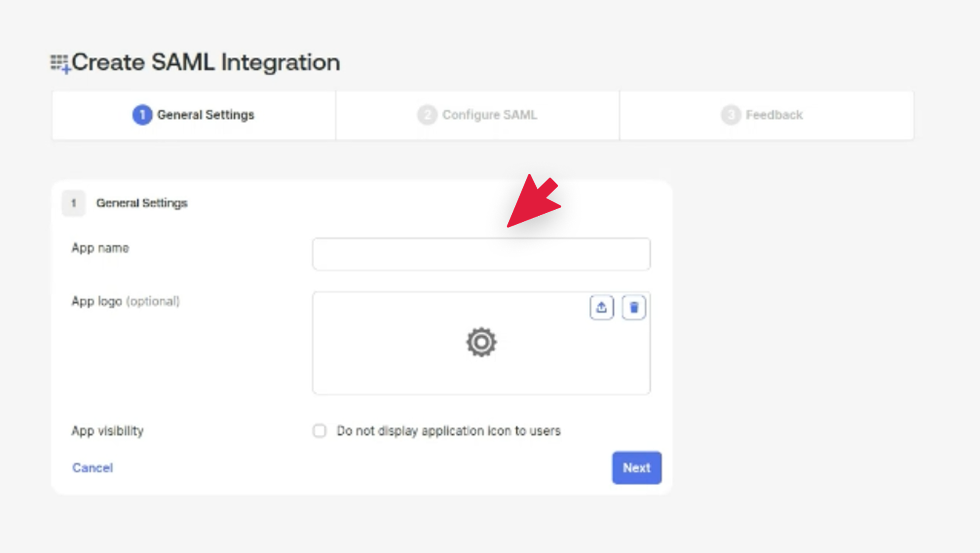
Task: Click the step 1 circle icon
Action: pyautogui.click(x=142, y=115)
